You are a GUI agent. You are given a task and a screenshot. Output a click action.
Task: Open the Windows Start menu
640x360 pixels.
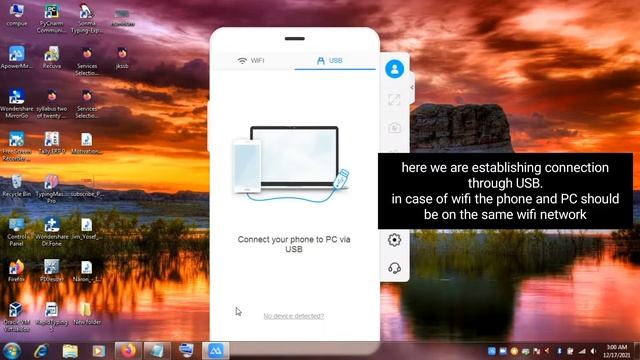[12, 351]
